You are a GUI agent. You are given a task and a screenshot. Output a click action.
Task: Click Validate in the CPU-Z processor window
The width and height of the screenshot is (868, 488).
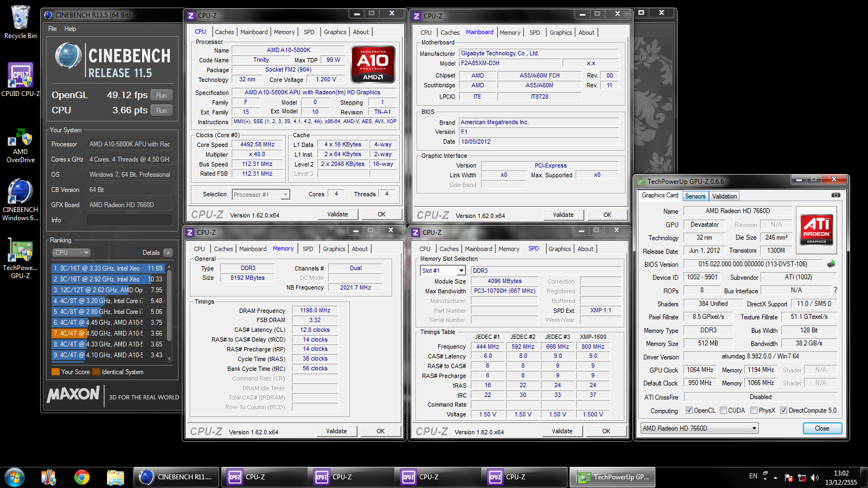point(337,214)
